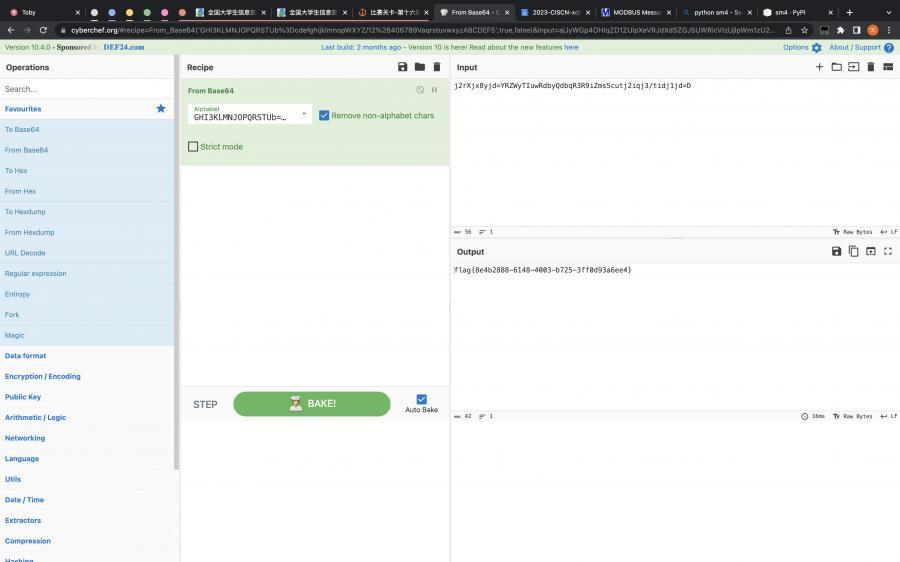Click the browser address bar
The height and width of the screenshot is (562, 900).
[422, 30]
